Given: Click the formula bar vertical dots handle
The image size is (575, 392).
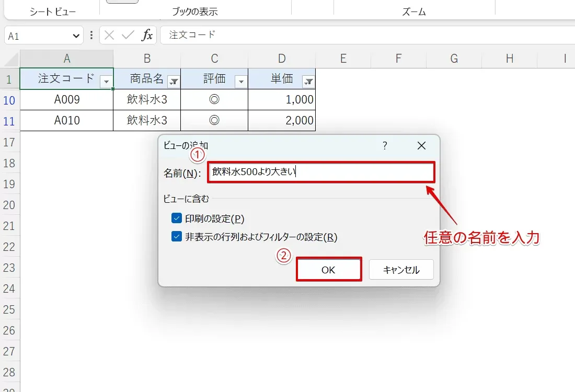Looking at the screenshot, I should point(91,35).
